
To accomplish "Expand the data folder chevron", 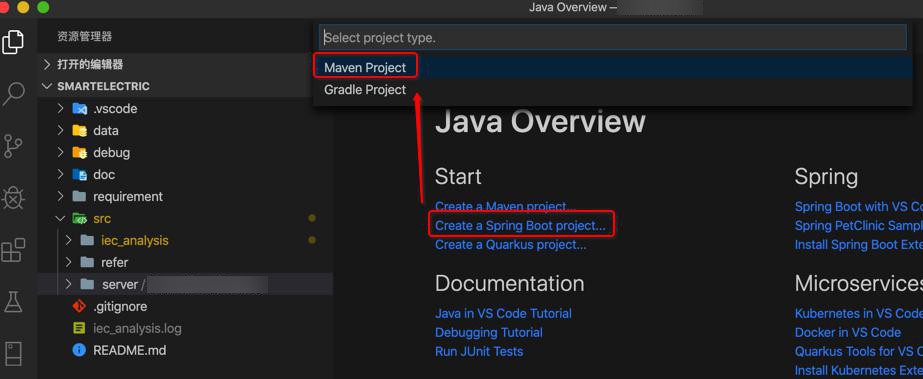I will click(60, 131).
